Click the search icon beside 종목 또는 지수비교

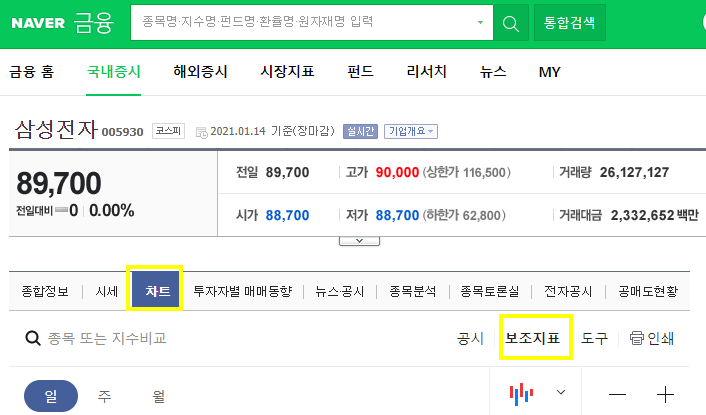pos(33,338)
